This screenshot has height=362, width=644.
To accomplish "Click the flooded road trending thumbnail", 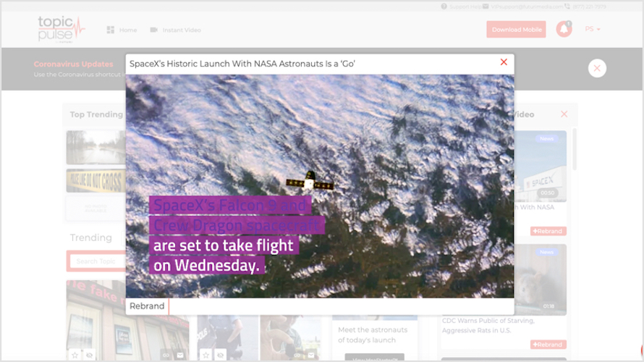I will click(x=96, y=147).
